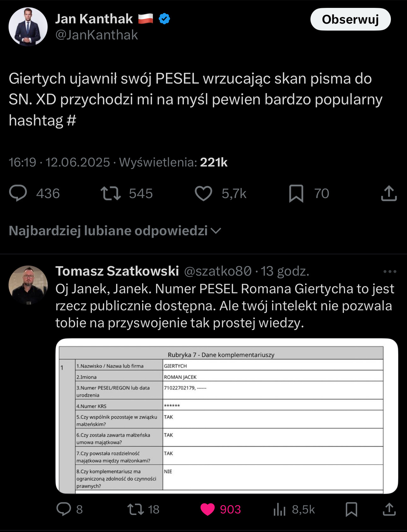Open the attached document image in the reply
Viewport: 407px width, 532px height.
227,416
